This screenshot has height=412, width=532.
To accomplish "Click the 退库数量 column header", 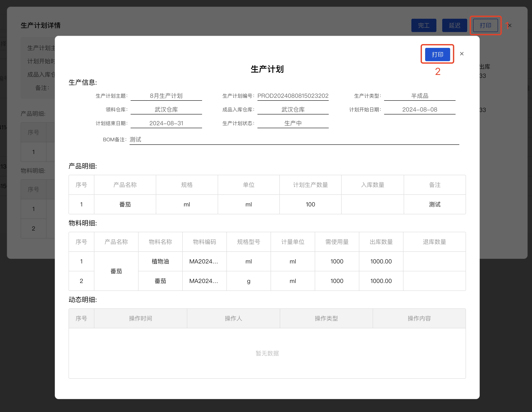I will coord(434,242).
